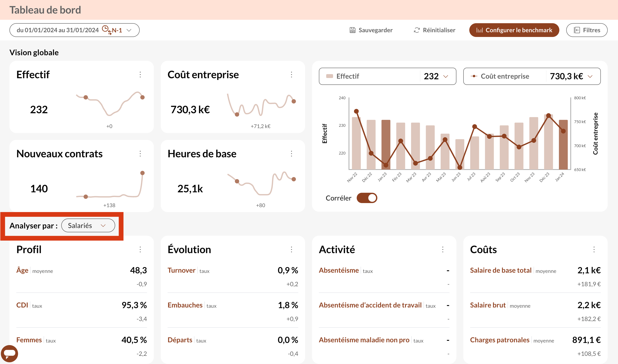Select the highlighted Jan 24 bar

pos(563,144)
